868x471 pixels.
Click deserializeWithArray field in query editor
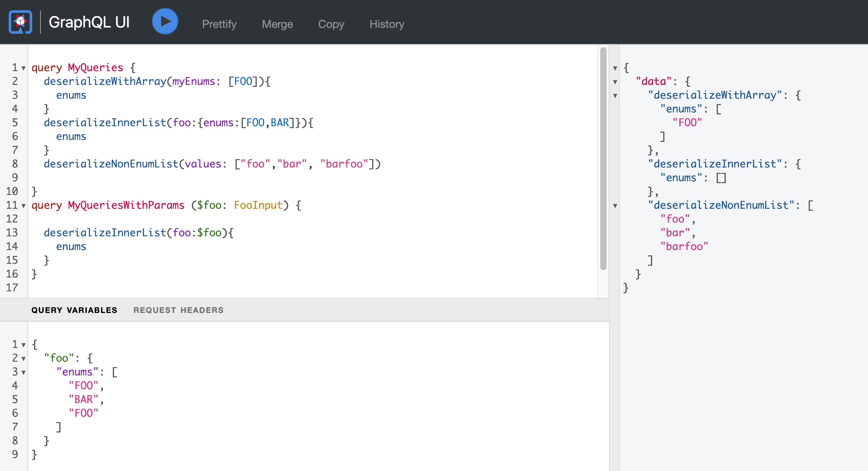(105, 81)
